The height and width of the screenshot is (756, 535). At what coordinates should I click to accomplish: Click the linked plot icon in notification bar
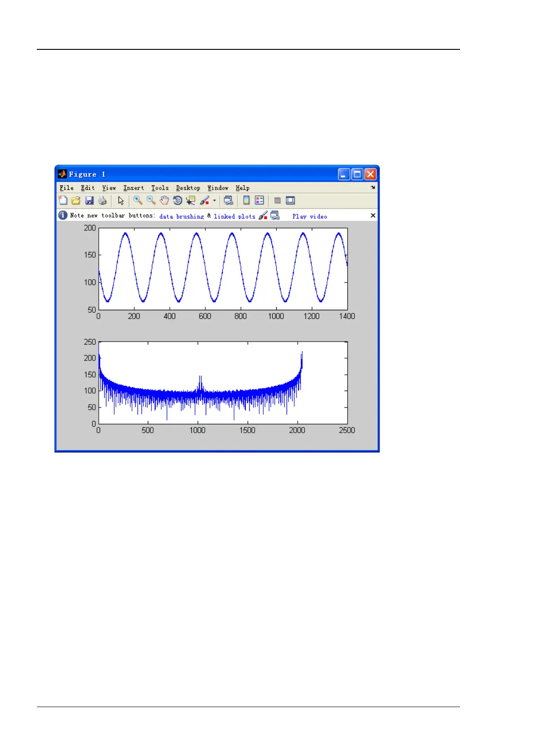pyautogui.click(x=275, y=215)
